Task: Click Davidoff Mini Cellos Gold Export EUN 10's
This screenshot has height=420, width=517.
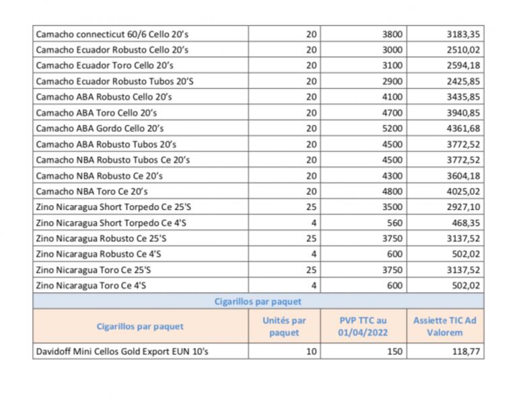Action: coord(122,351)
